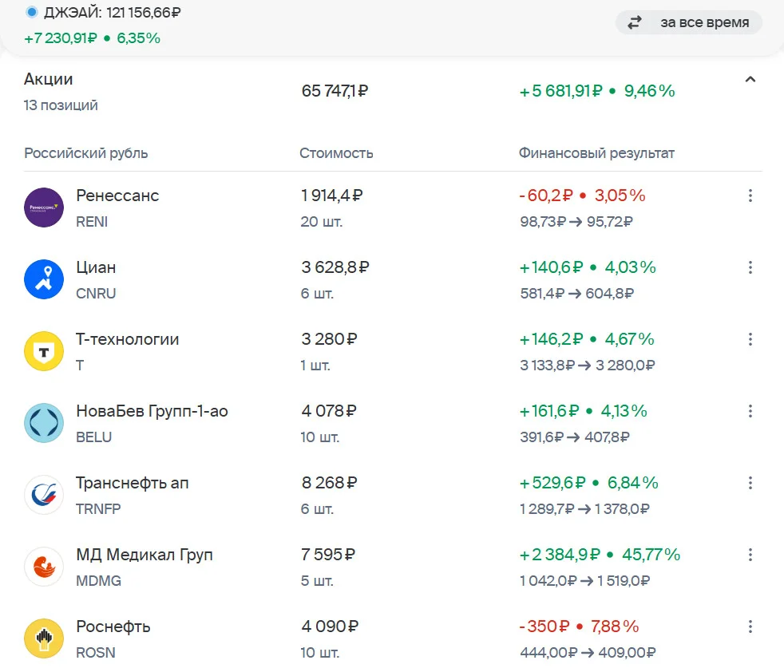Viewport: 784px width, 672px height.
Task: Click the Акции section heading
Action: pyautogui.click(x=49, y=79)
